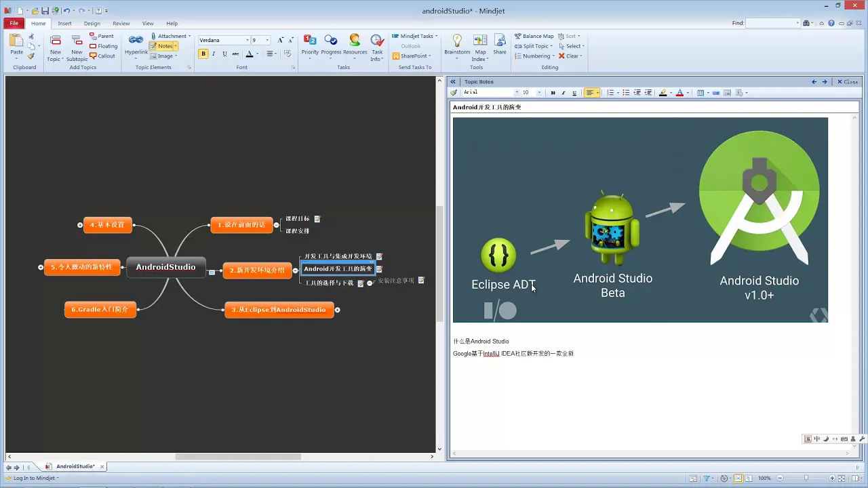
Task: Open notes icon beside 课程目标 topic
Action: click(317, 219)
